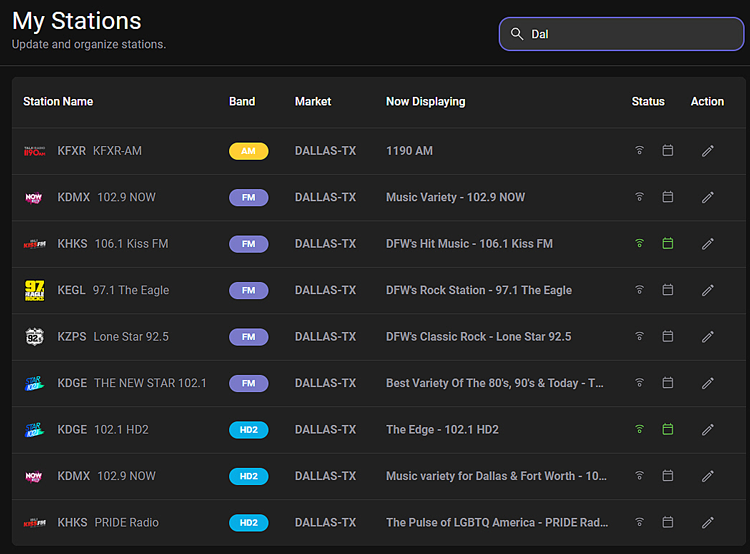750x554 pixels.
Task: Click 'DFW's Hit Music - 106.1 Kiss FM' text
Action: tap(469, 244)
